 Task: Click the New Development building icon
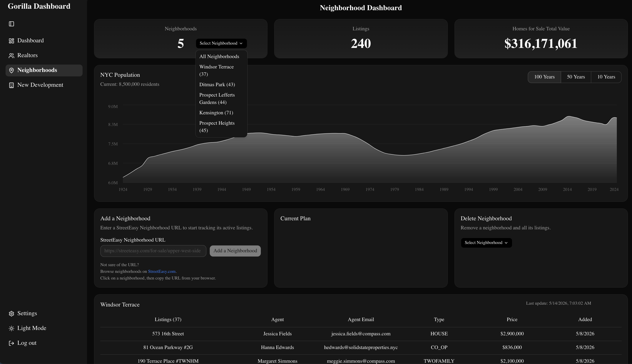[x=11, y=85]
